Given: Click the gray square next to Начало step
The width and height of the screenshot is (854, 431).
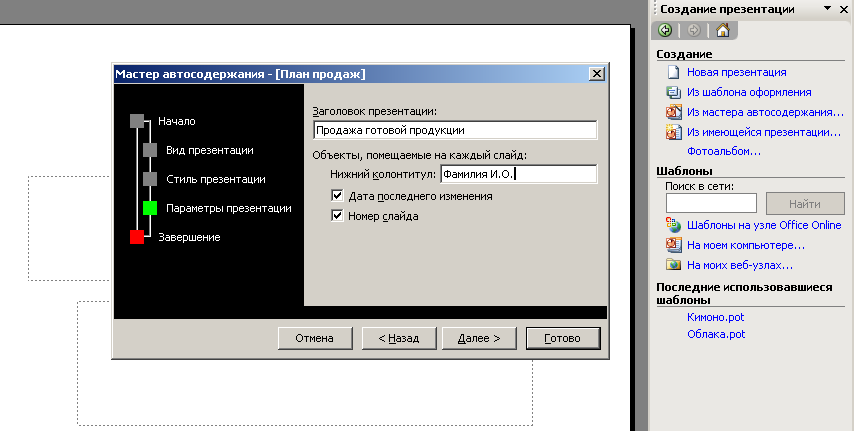Looking at the screenshot, I should tap(137, 121).
